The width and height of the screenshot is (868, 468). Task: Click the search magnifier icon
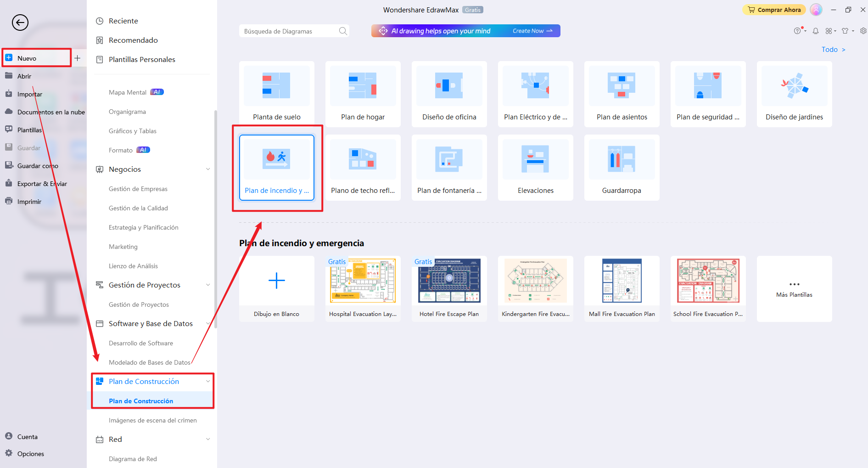[342, 31]
